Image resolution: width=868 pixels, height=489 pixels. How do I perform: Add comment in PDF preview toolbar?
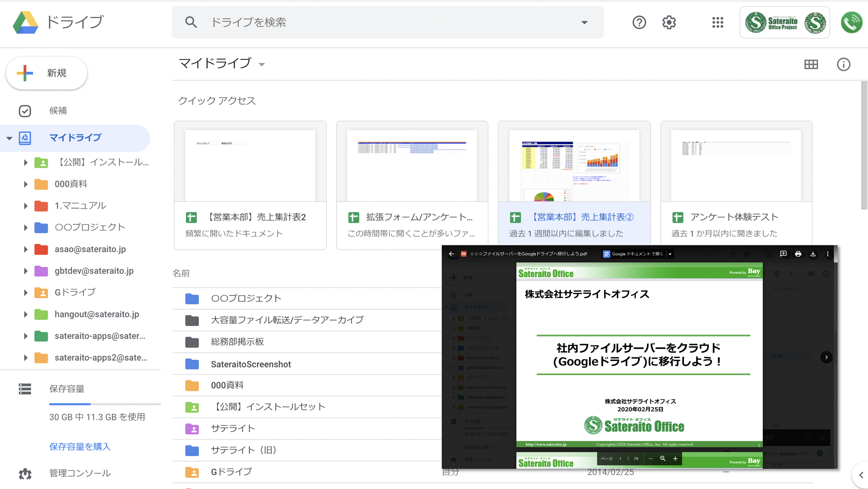pyautogui.click(x=783, y=254)
